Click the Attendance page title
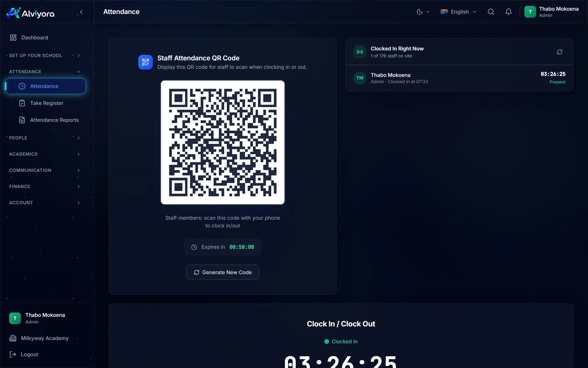 coord(121,12)
